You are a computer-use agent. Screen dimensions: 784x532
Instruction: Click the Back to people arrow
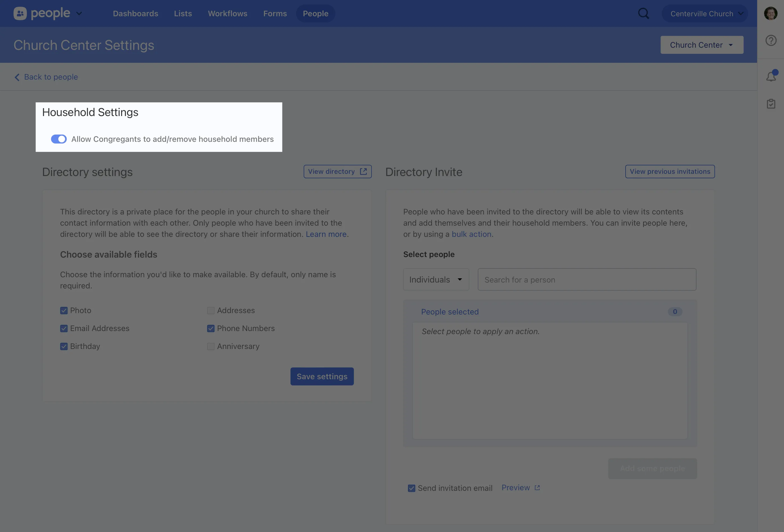[x=17, y=77]
